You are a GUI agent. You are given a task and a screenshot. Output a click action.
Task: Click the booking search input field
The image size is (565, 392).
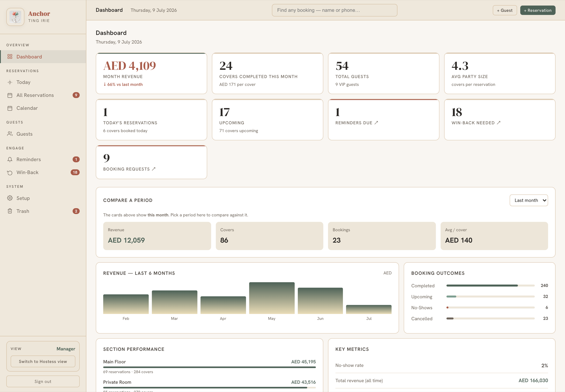coord(334,10)
